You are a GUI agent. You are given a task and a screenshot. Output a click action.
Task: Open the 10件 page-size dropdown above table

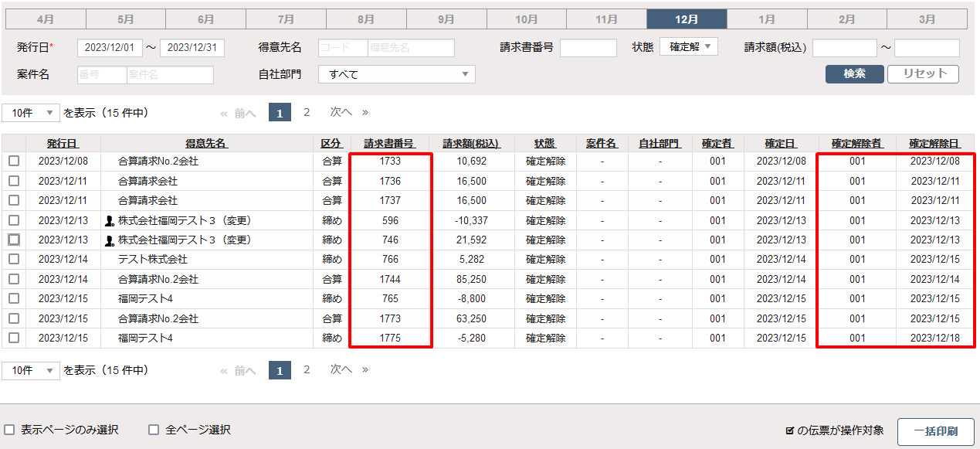pyautogui.click(x=31, y=113)
